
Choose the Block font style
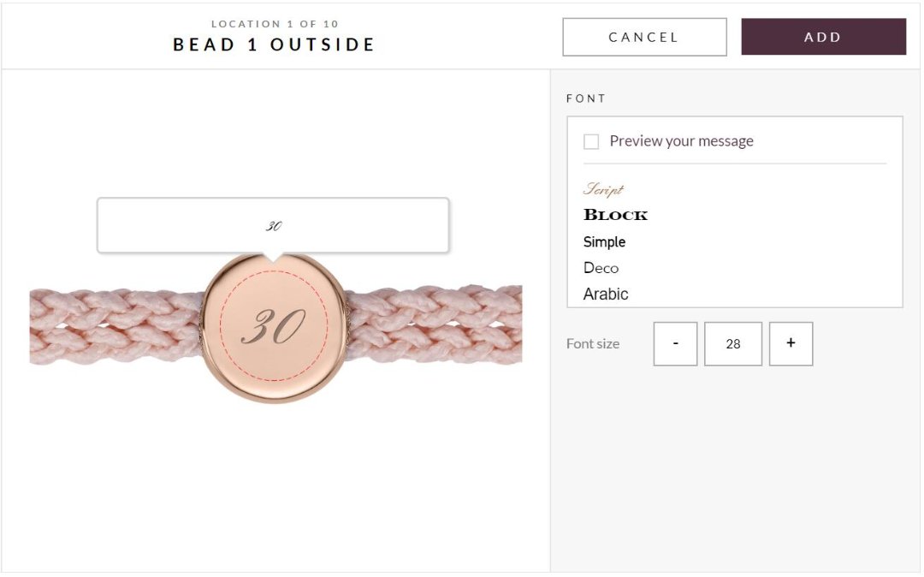[x=615, y=215]
